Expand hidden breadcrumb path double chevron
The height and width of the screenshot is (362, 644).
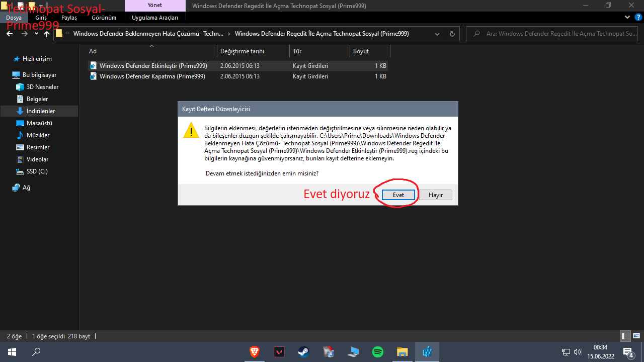67,34
